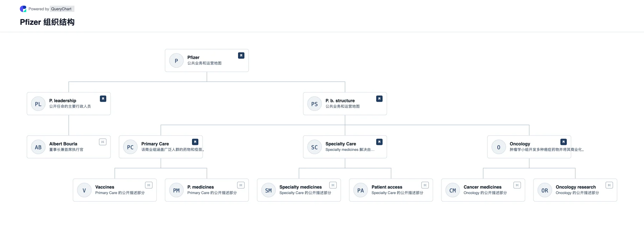
Task: Click the IC badge on Specialty medicines card
Action: pyautogui.click(x=333, y=185)
